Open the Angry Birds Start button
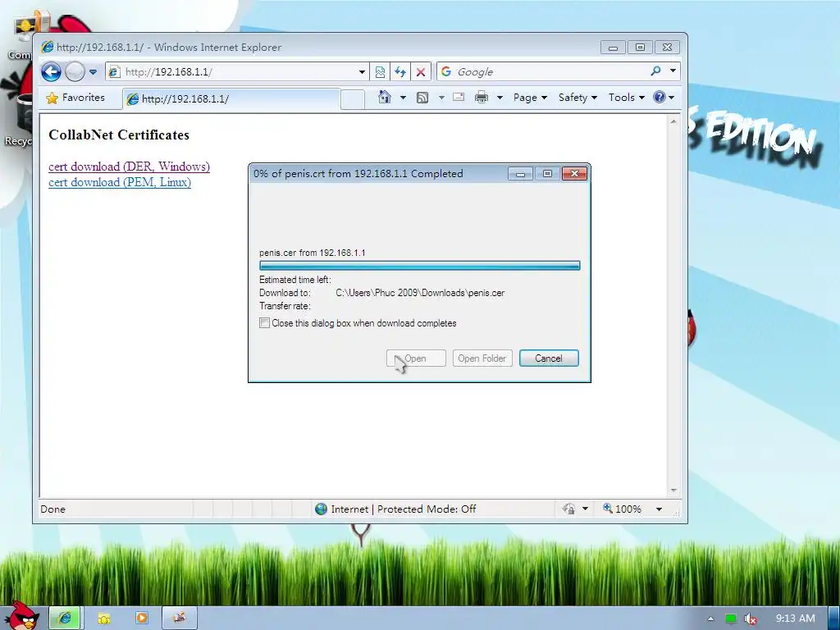Image resolution: width=840 pixels, height=630 pixels. [x=22, y=616]
